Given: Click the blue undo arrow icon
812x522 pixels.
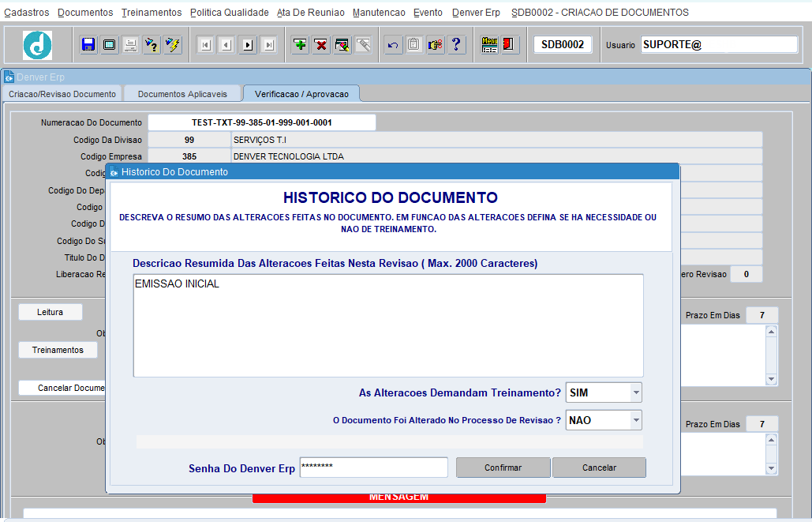Looking at the screenshot, I should tap(393, 44).
